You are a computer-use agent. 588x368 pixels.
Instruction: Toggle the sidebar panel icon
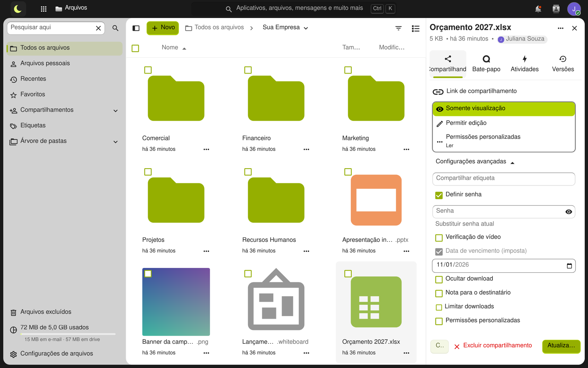coord(136,28)
